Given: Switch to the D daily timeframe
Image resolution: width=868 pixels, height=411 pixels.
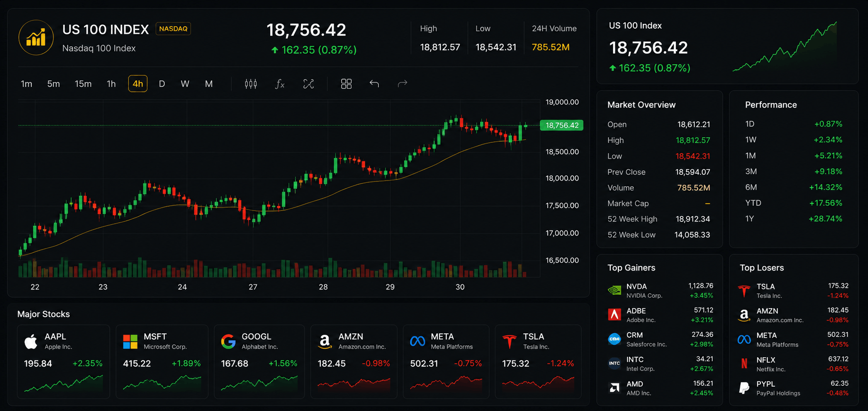Looking at the screenshot, I should (162, 84).
